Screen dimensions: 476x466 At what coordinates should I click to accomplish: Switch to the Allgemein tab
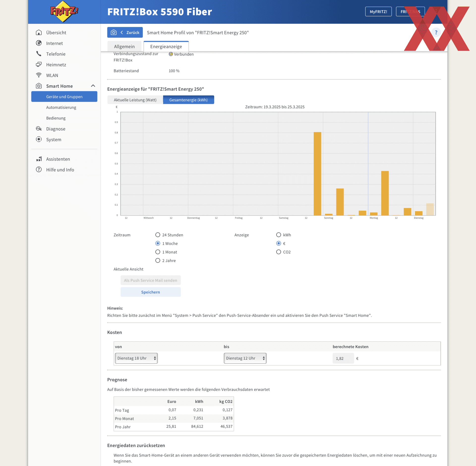tap(124, 46)
